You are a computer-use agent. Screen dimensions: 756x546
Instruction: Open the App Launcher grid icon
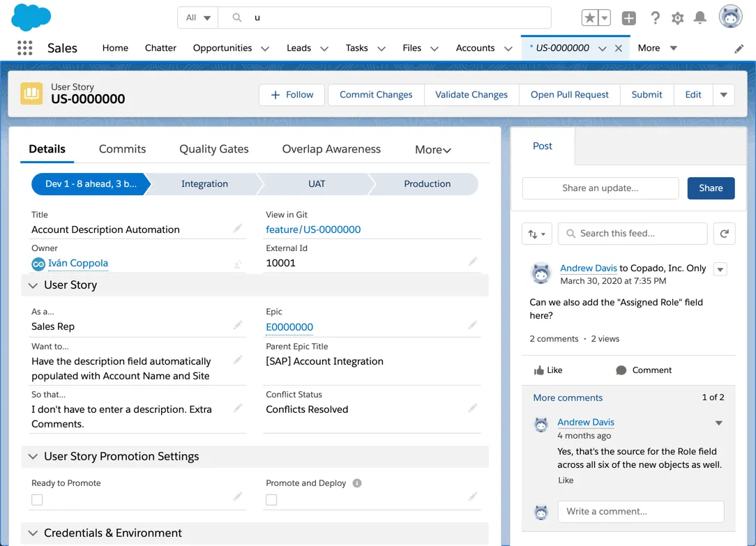24,47
